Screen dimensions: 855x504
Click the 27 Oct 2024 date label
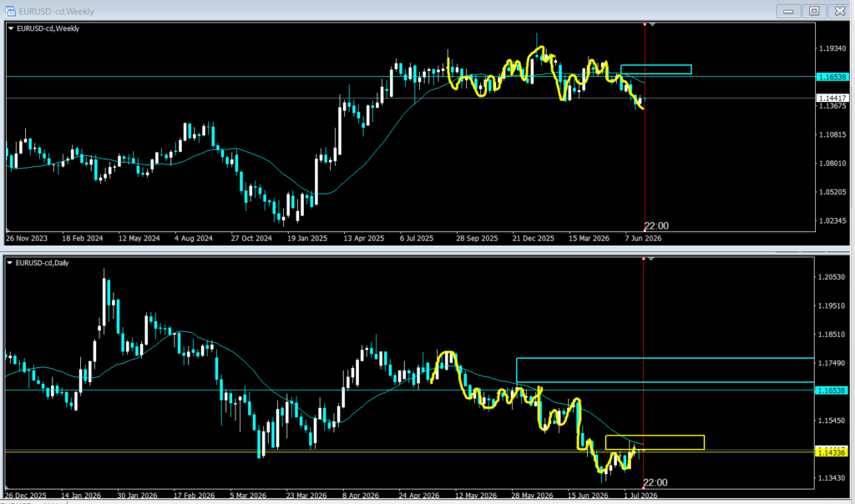point(251,238)
